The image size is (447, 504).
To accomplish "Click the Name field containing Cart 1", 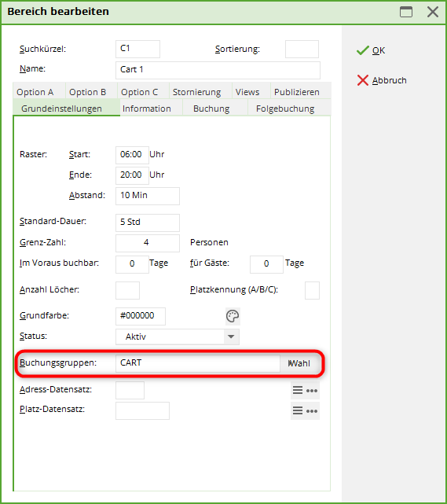I will (x=218, y=70).
